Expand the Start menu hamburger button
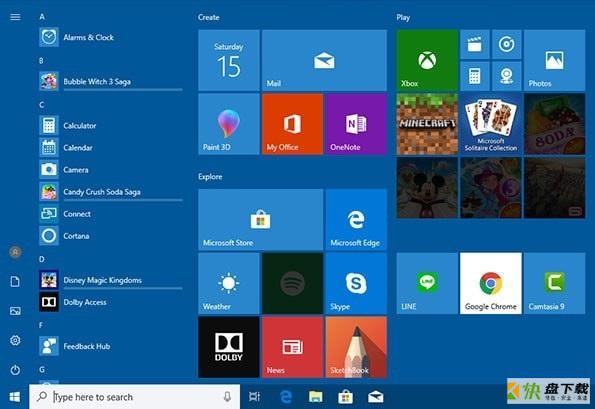Viewport: 595px width, 409px height. tap(15, 17)
